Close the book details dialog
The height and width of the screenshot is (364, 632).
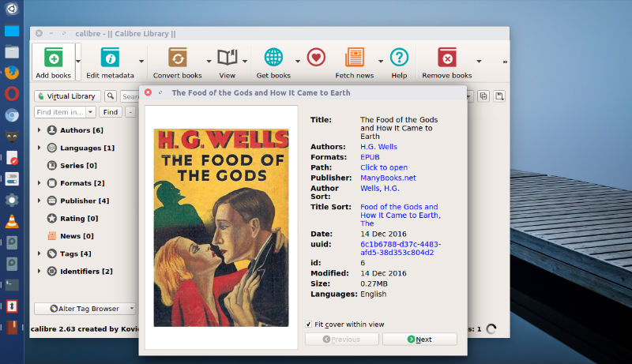coord(148,92)
